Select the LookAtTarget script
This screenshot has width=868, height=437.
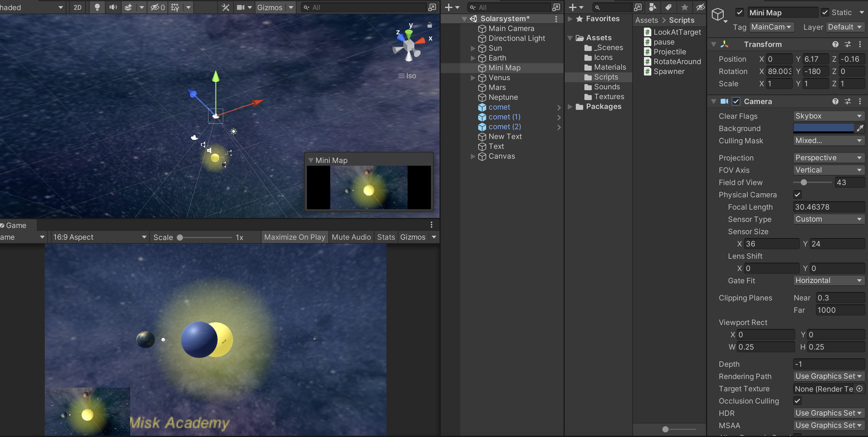[672, 32]
